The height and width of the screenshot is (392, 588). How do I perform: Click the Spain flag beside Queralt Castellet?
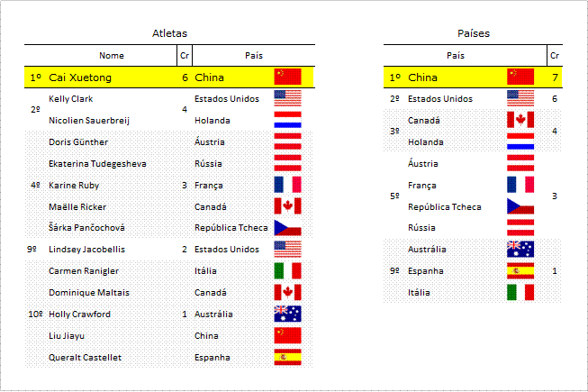[x=287, y=357]
